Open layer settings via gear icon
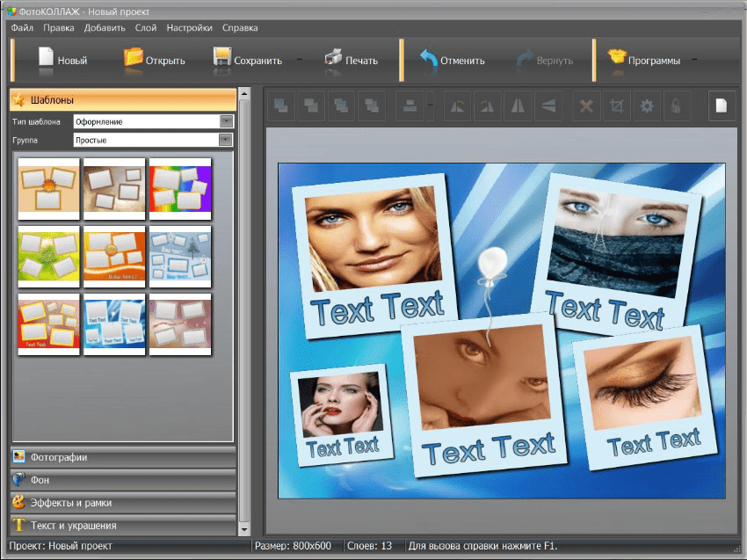 [647, 106]
